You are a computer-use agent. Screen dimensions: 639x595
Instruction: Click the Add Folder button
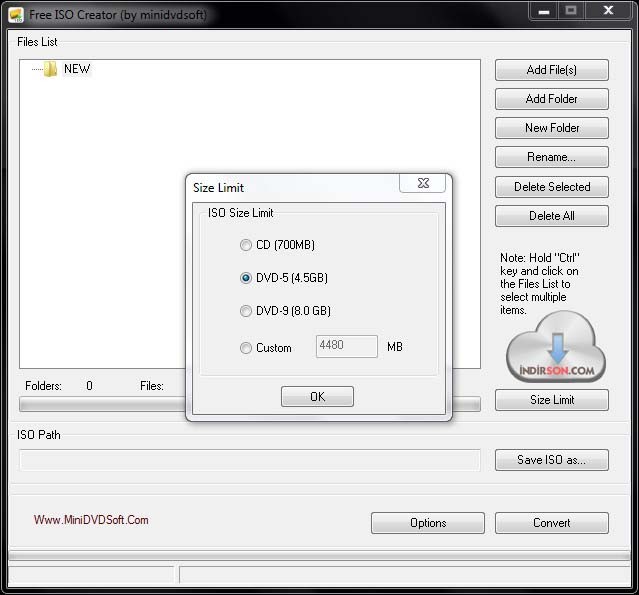[x=552, y=99]
